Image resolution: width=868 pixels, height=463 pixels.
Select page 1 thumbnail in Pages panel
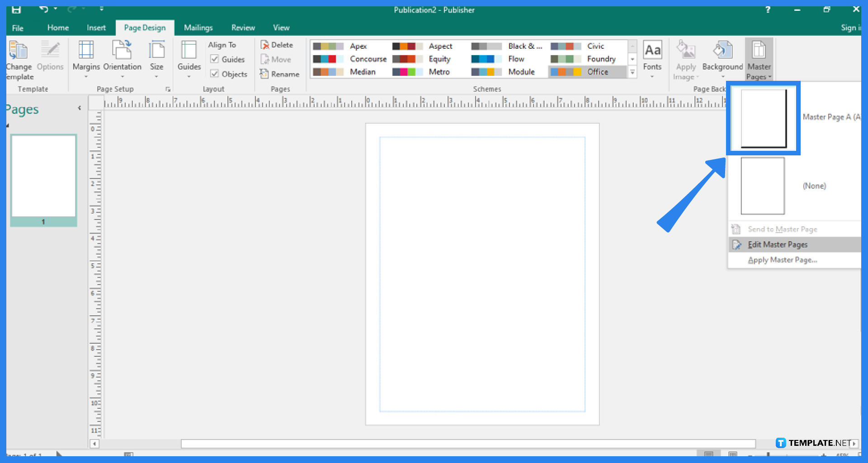pyautogui.click(x=43, y=177)
